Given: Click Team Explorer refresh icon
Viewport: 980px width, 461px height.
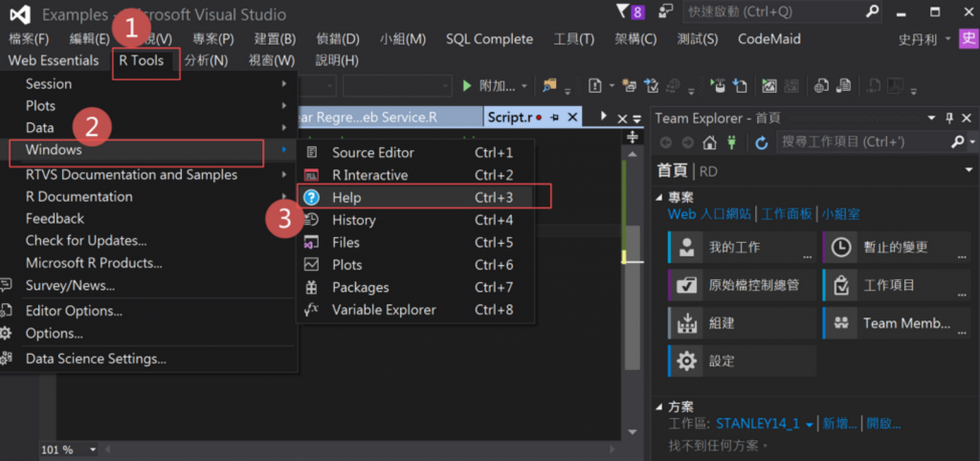Looking at the screenshot, I should tap(761, 143).
